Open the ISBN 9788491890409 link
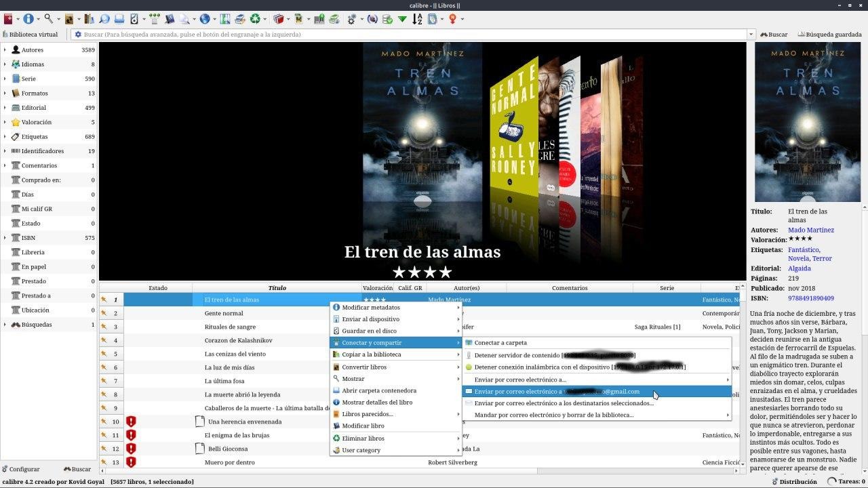Viewport: 868px width, 488px height. 811,298
